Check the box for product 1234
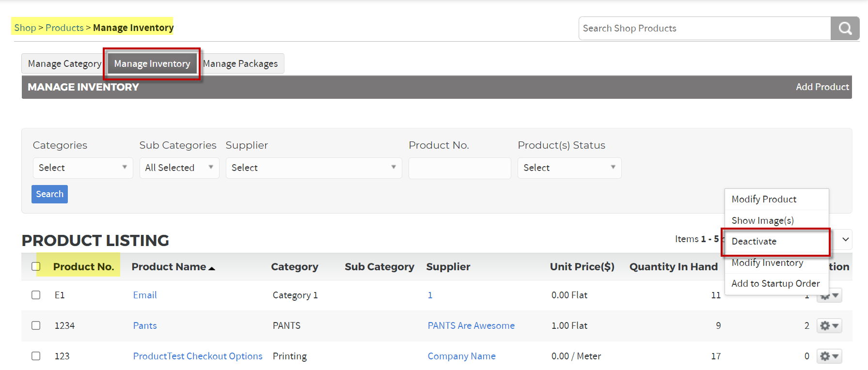This screenshot has width=868, height=370. tap(36, 325)
